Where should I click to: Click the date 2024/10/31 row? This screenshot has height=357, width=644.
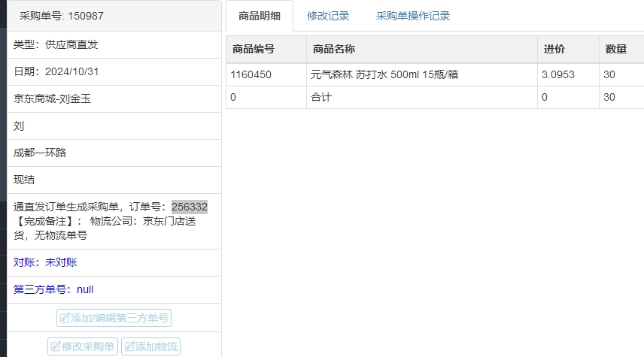point(114,72)
